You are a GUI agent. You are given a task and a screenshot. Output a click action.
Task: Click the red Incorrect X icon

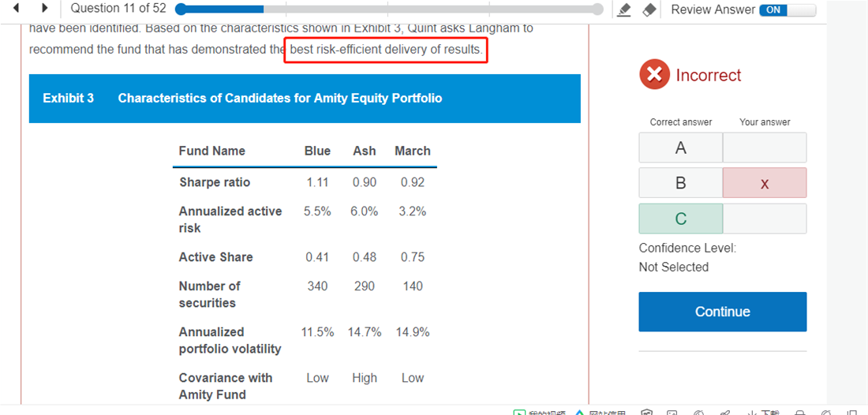click(654, 75)
